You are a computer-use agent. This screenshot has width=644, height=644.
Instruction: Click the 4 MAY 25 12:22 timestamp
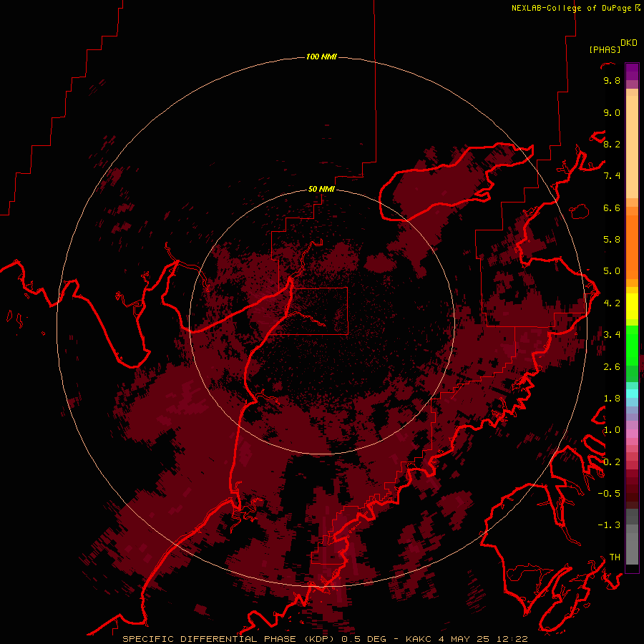point(482,639)
